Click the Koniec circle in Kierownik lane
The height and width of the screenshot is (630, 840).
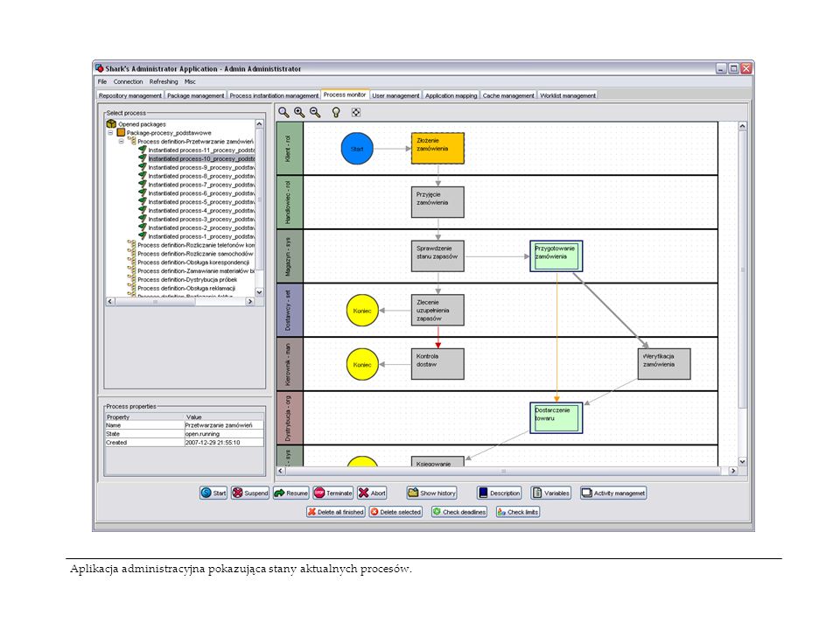pyautogui.click(x=362, y=364)
